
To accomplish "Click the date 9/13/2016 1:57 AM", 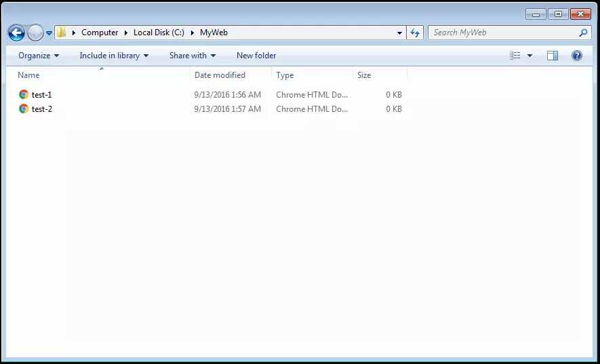I will pos(228,109).
